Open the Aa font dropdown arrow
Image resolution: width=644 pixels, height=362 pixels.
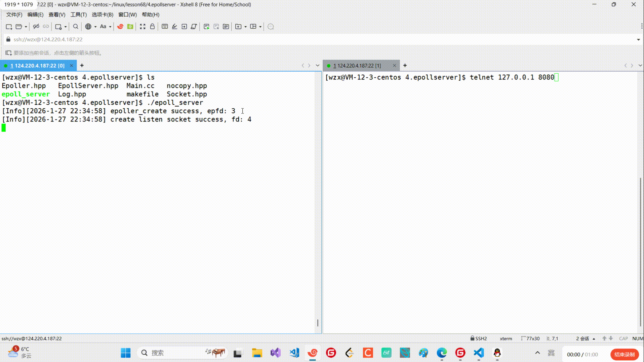coord(110,27)
